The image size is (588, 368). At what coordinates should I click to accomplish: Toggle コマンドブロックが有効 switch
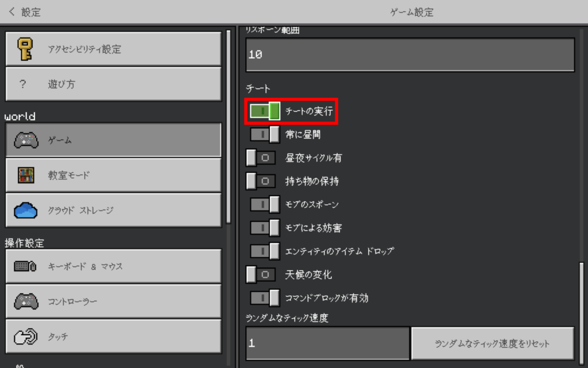(265, 298)
